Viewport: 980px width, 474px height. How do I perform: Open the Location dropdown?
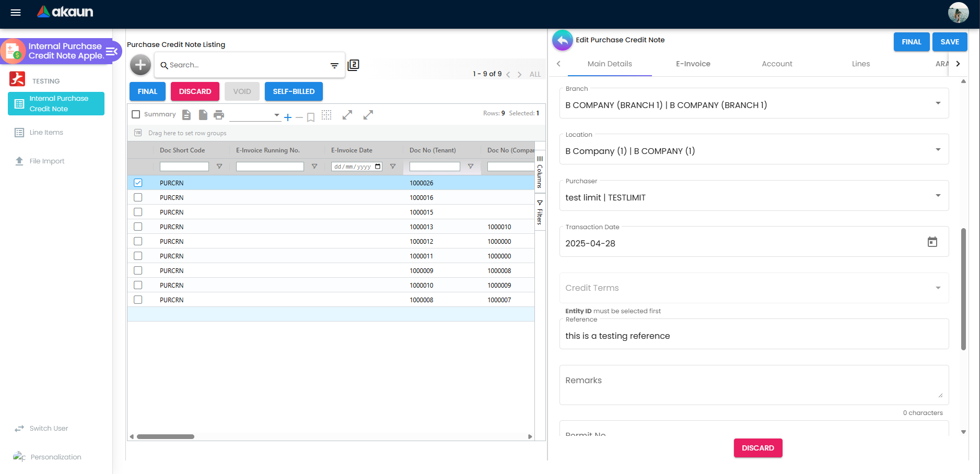[x=754, y=150]
